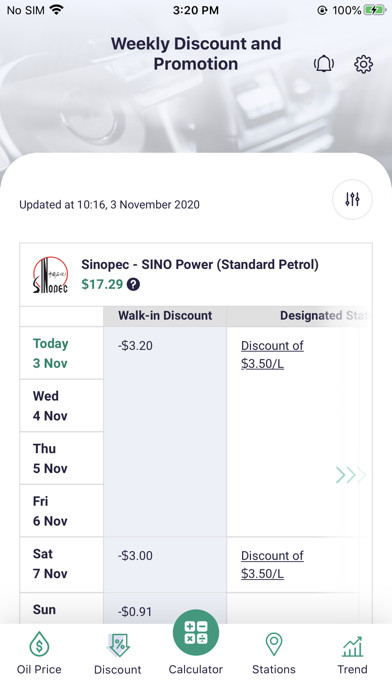Switch to the Oil Price tab
This screenshot has height=696, width=392.
pos(39,654)
